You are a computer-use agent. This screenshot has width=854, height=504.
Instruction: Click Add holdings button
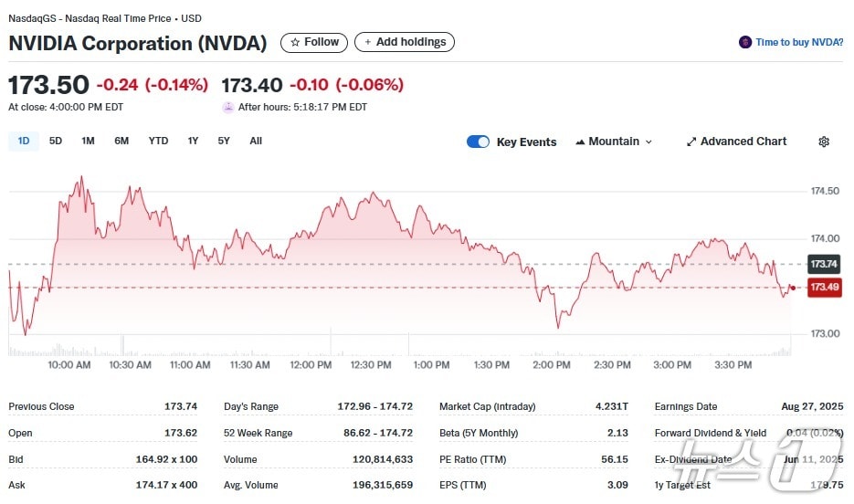(x=404, y=42)
